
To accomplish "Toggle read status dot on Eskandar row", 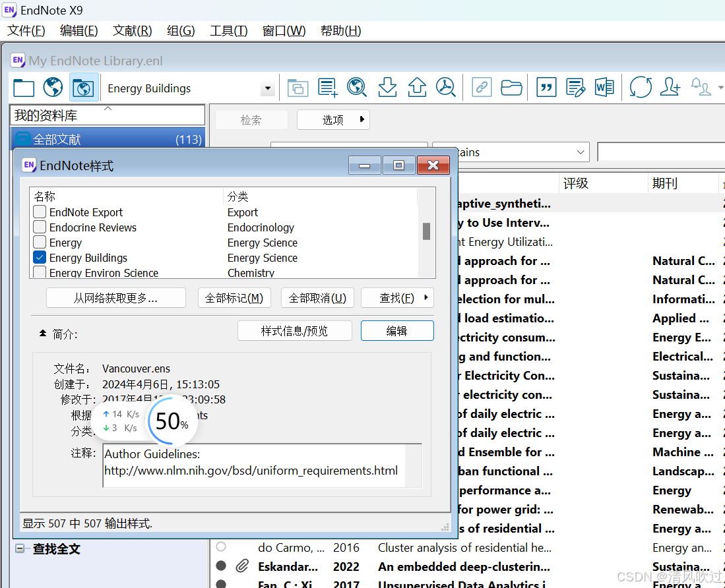I will [x=221, y=566].
